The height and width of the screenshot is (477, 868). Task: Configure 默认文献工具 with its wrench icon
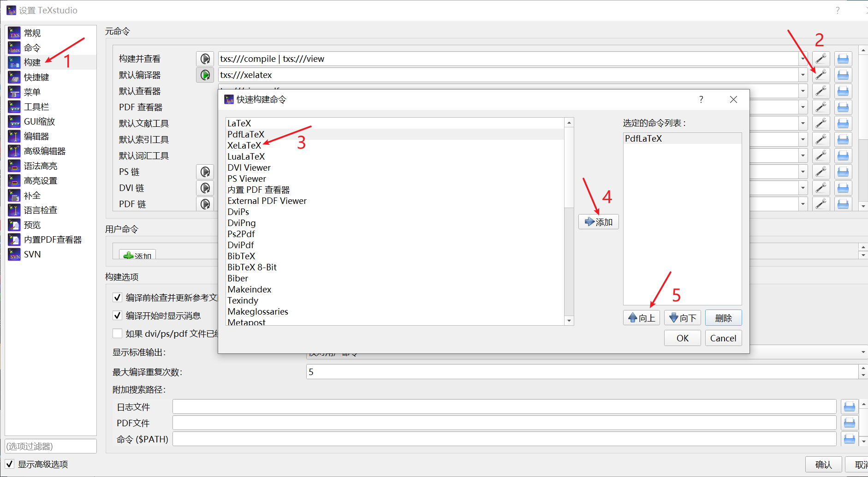click(x=821, y=123)
